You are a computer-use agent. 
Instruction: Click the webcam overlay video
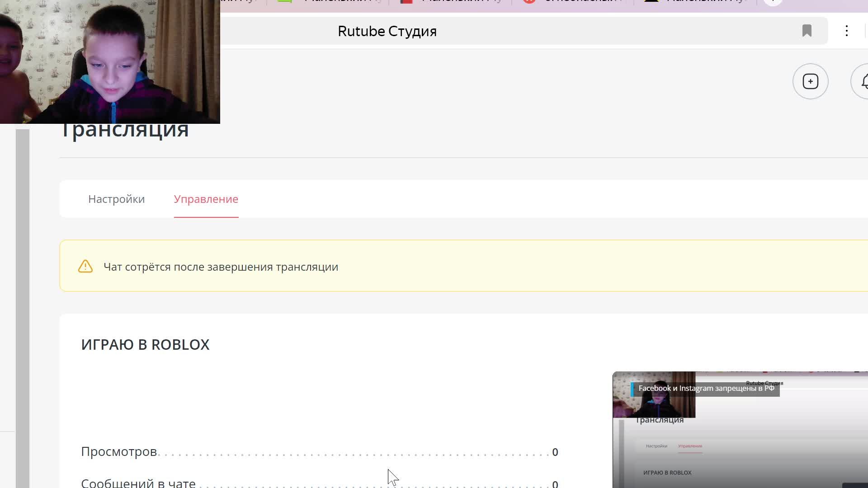pyautogui.click(x=110, y=61)
